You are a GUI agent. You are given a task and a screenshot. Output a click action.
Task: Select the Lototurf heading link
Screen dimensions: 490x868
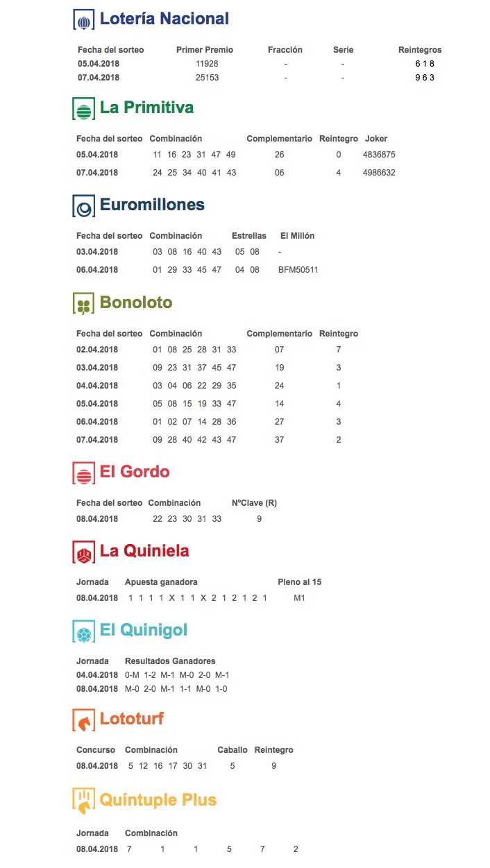point(132,720)
